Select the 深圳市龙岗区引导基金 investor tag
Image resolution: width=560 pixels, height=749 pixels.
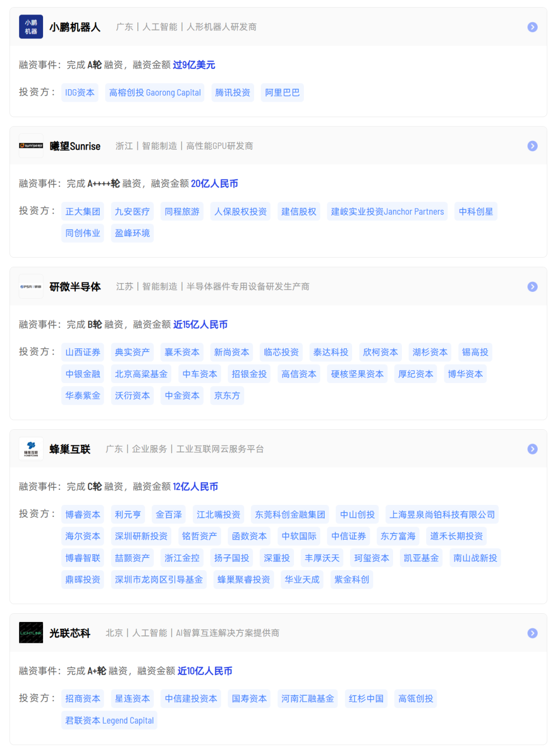click(x=159, y=580)
